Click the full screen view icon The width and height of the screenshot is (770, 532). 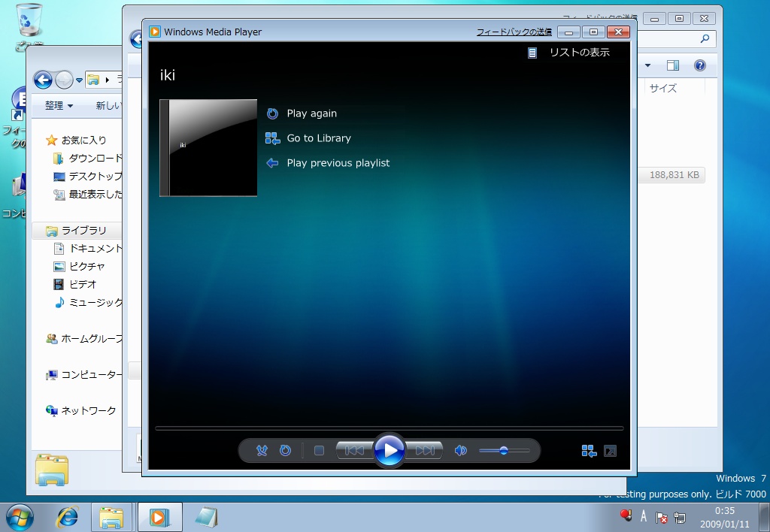tap(610, 451)
